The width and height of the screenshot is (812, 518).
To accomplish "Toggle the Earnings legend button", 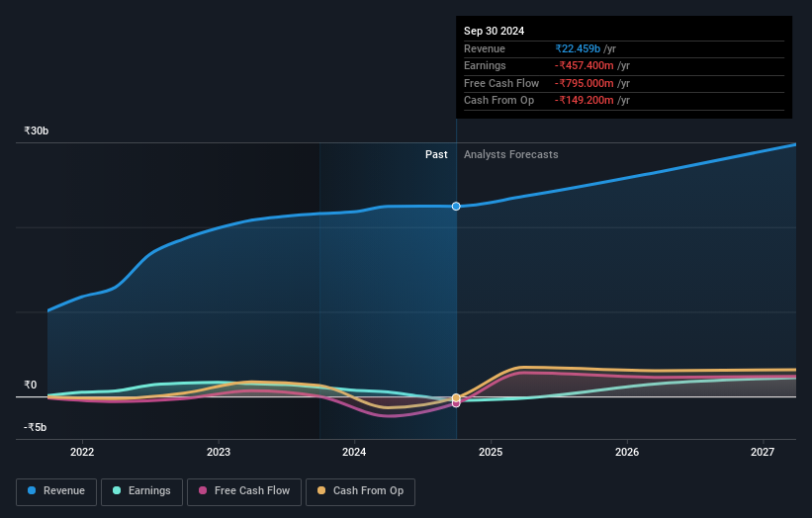I will pos(141,491).
